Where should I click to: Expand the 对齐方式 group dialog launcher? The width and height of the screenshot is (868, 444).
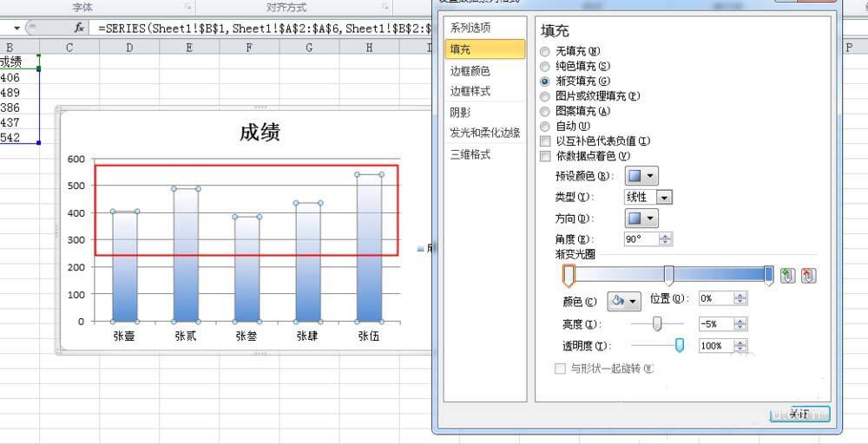click(385, 7)
